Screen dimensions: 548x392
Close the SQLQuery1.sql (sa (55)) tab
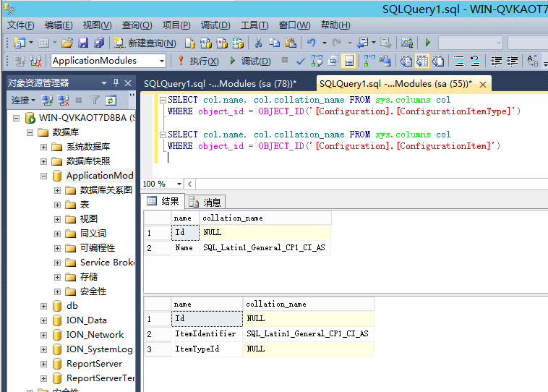[x=483, y=85]
